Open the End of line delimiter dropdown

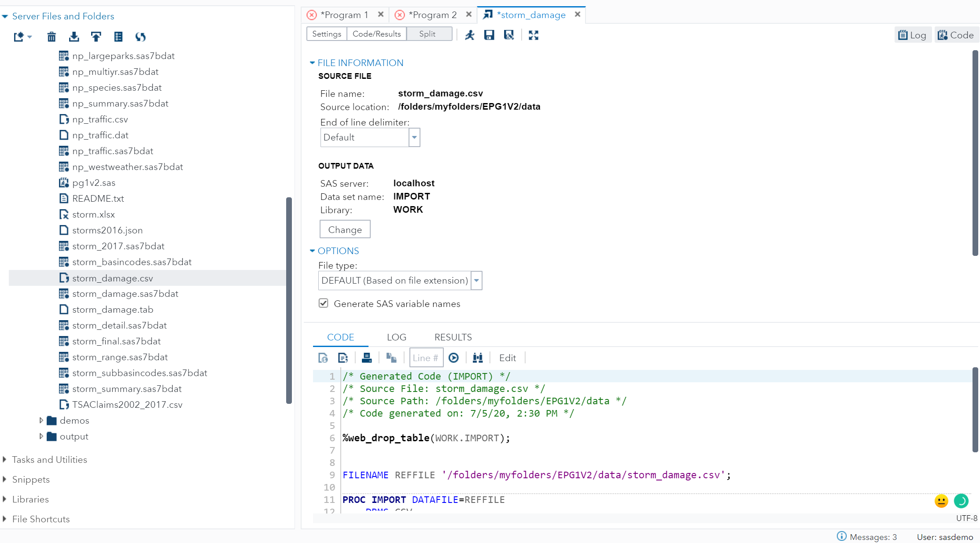point(414,137)
